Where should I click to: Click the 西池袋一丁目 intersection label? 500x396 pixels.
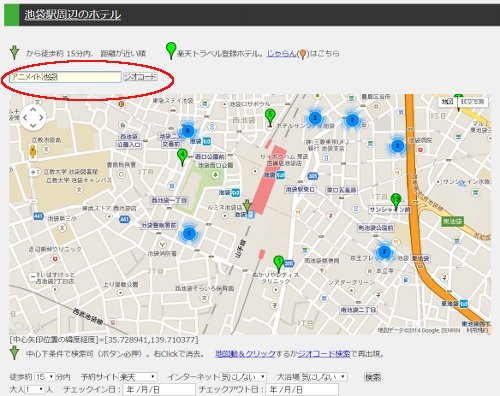pyautogui.click(x=169, y=200)
